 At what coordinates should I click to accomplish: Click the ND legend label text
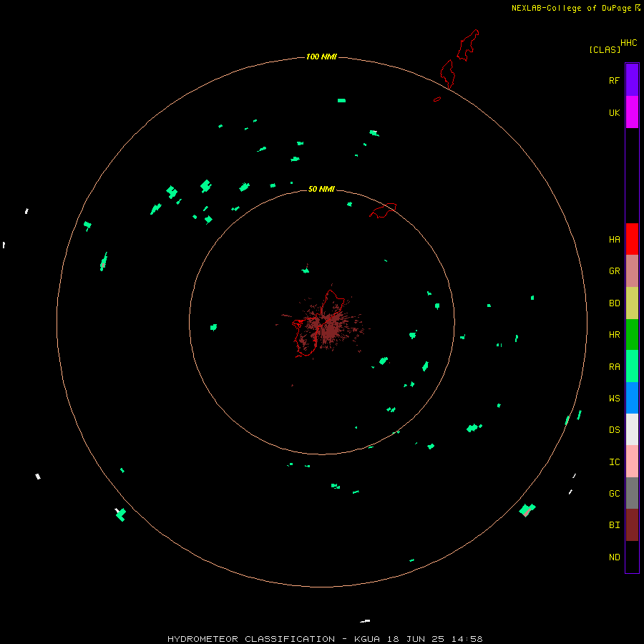tap(614, 557)
